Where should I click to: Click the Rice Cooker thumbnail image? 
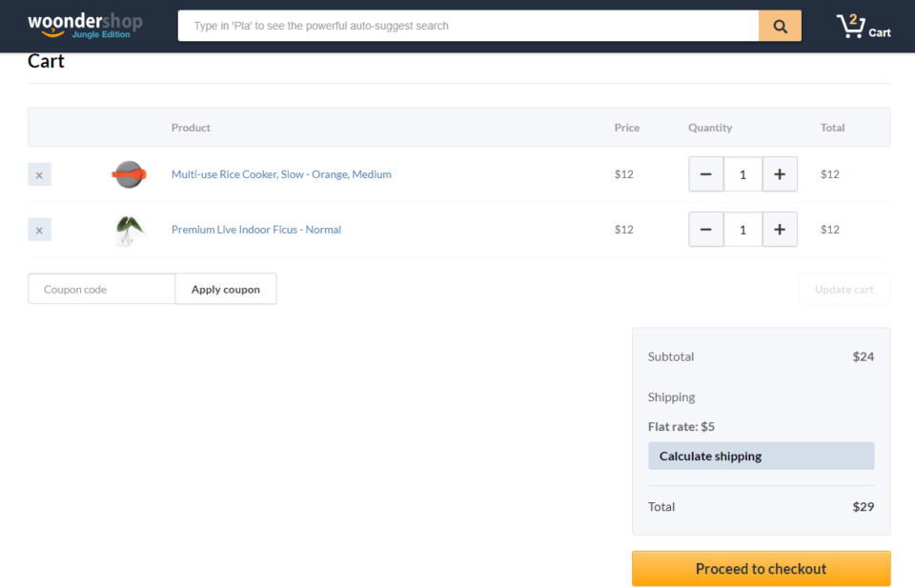click(x=130, y=174)
